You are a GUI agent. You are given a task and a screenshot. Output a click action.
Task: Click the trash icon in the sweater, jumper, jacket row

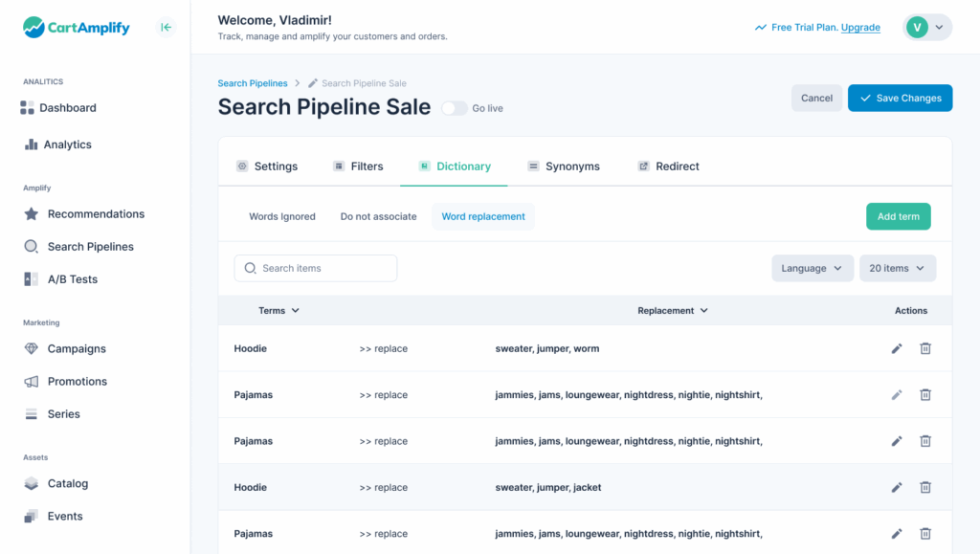pos(925,487)
